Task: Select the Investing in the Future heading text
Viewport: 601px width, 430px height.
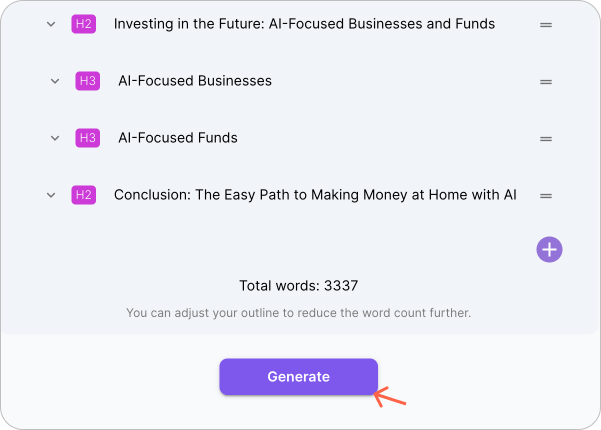Action: coord(304,24)
